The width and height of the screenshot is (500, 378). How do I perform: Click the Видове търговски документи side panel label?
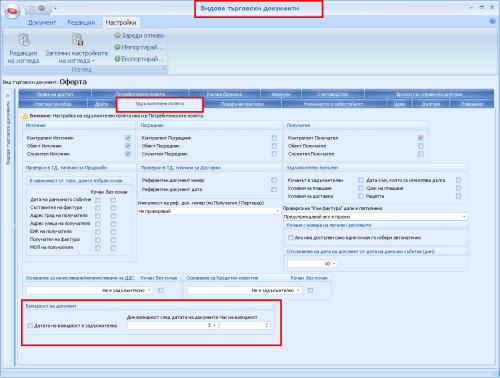pos(8,133)
